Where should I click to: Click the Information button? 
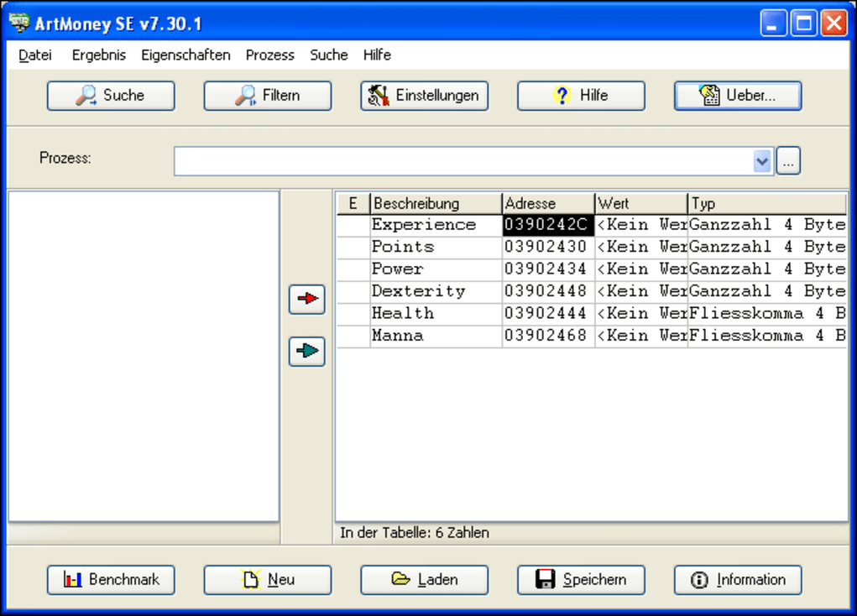[738, 579]
